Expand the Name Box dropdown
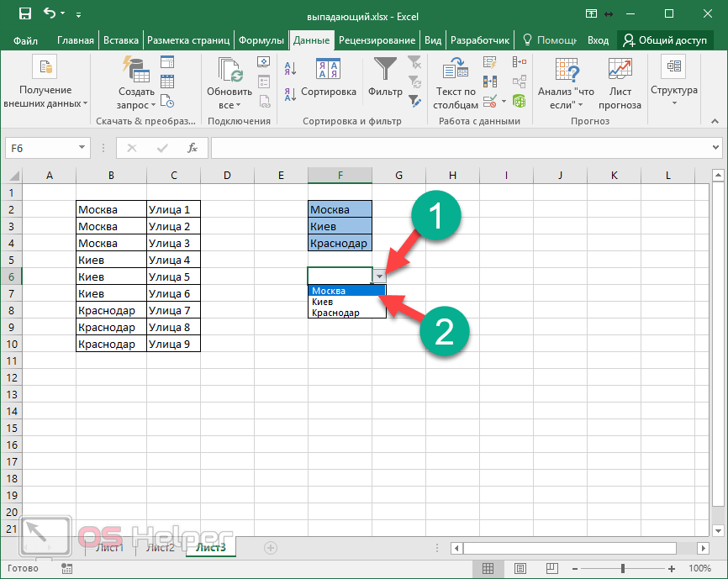The height and width of the screenshot is (579, 728). (82, 148)
